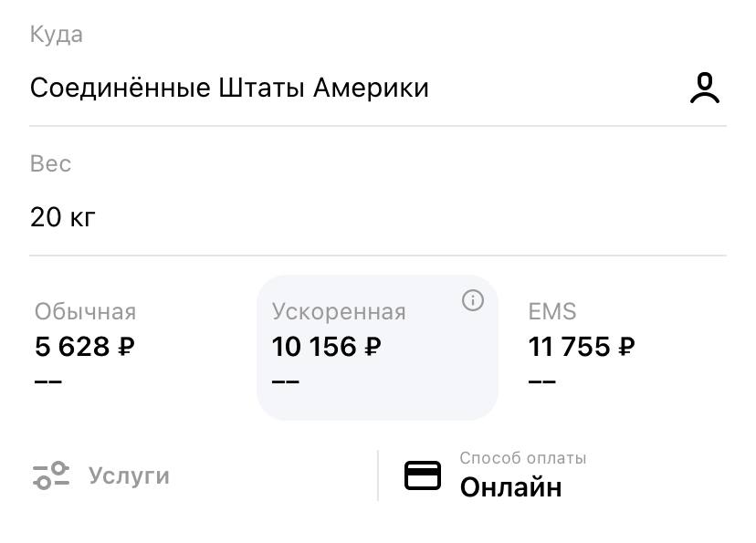This screenshot has height=543, width=756.
Task: Click the weight field showing 20 кг
Action: click(x=63, y=217)
